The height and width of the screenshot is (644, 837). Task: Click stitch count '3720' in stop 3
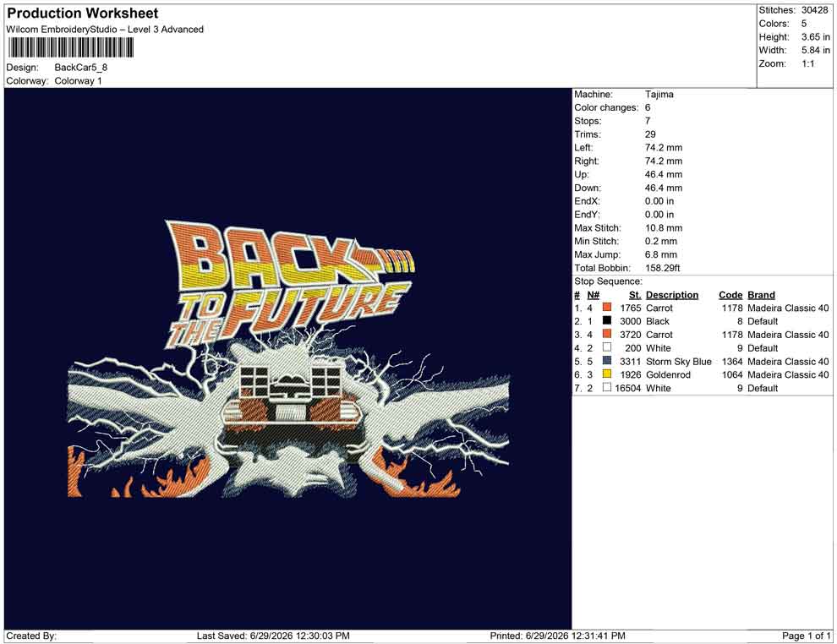click(631, 335)
